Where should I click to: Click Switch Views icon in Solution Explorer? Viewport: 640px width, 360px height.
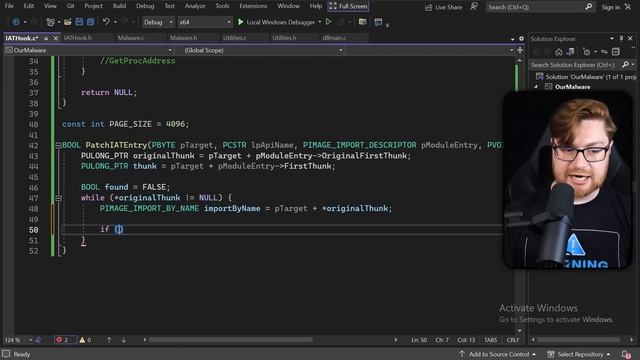(x=571, y=52)
